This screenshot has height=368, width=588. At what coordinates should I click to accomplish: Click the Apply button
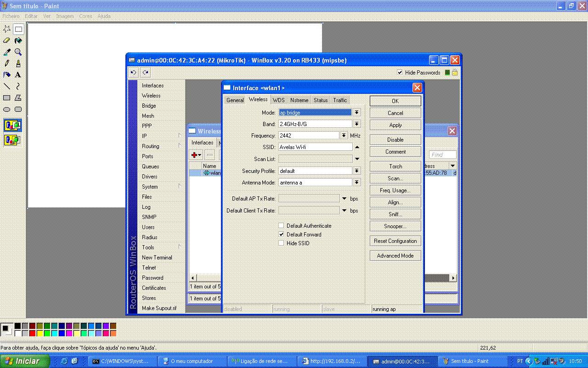pos(396,125)
